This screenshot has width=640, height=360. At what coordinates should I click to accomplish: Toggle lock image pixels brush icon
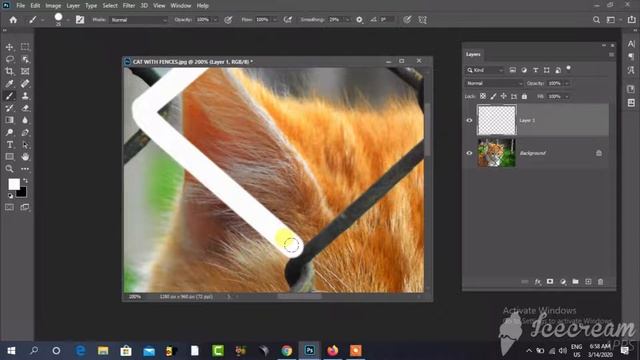[493, 96]
